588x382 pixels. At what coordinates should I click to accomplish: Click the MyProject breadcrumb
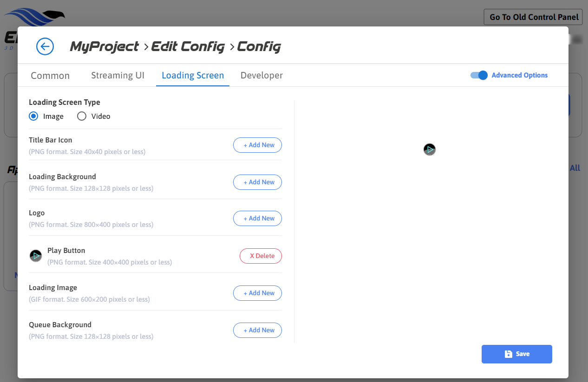[104, 47]
